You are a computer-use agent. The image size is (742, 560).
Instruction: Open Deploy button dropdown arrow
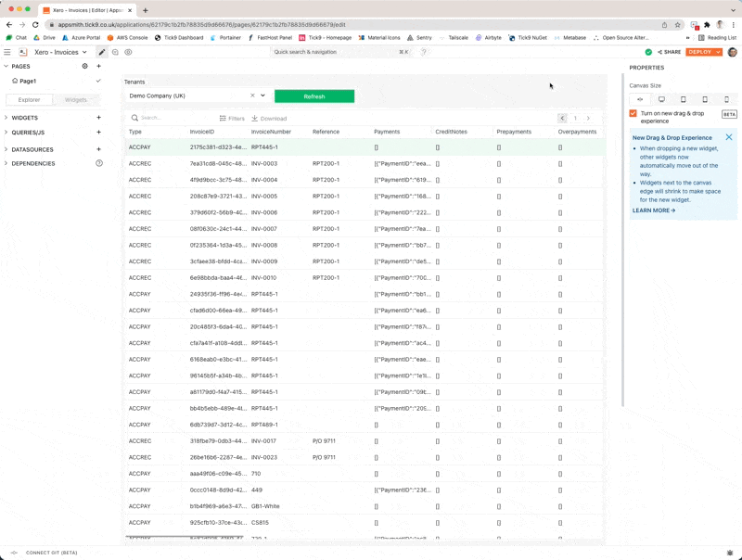(718, 52)
